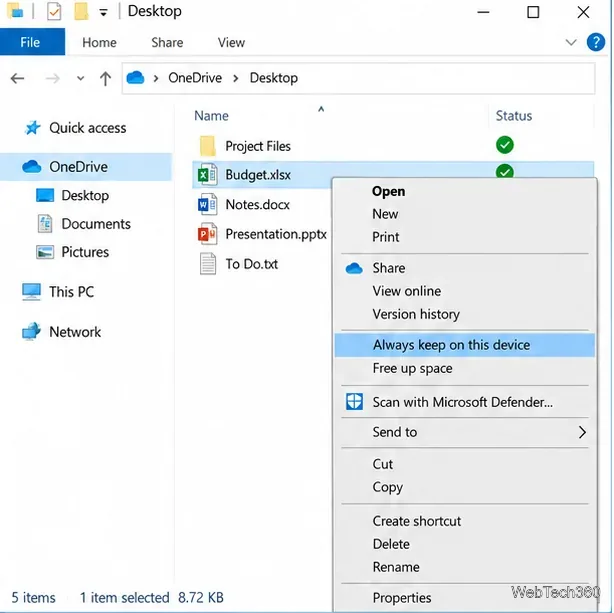This screenshot has width=614, height=613.
Task: Open the Help question mark icon
Action: click(x=596, y=42)
